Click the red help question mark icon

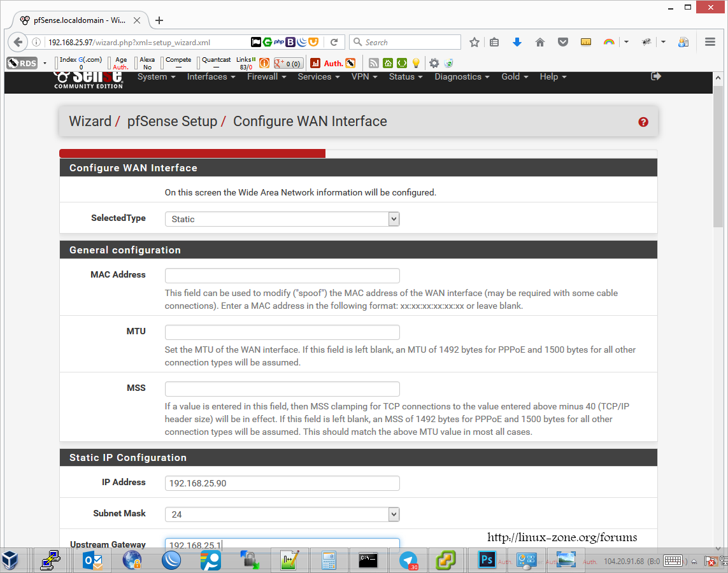(x=643, y=122)
